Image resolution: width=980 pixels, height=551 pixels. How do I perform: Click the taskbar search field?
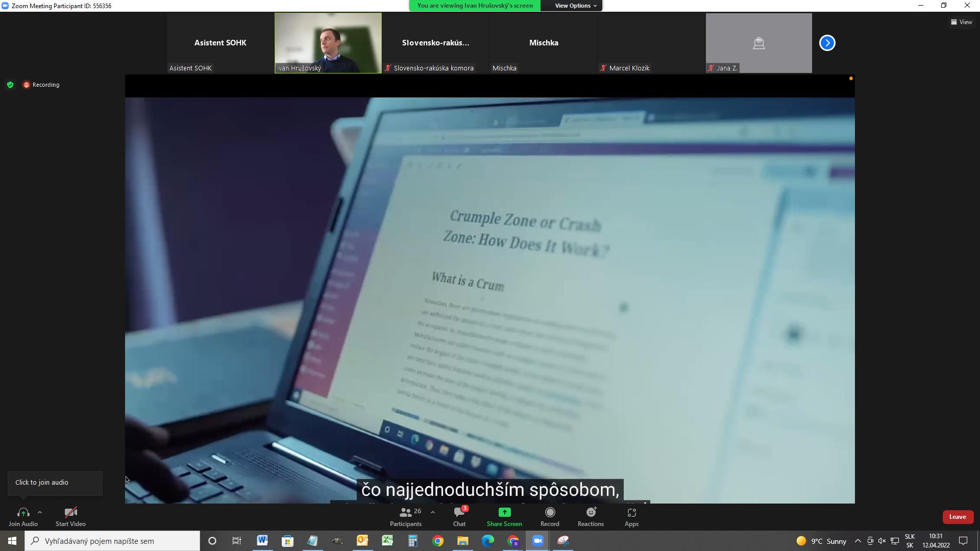tap(112, 541)
